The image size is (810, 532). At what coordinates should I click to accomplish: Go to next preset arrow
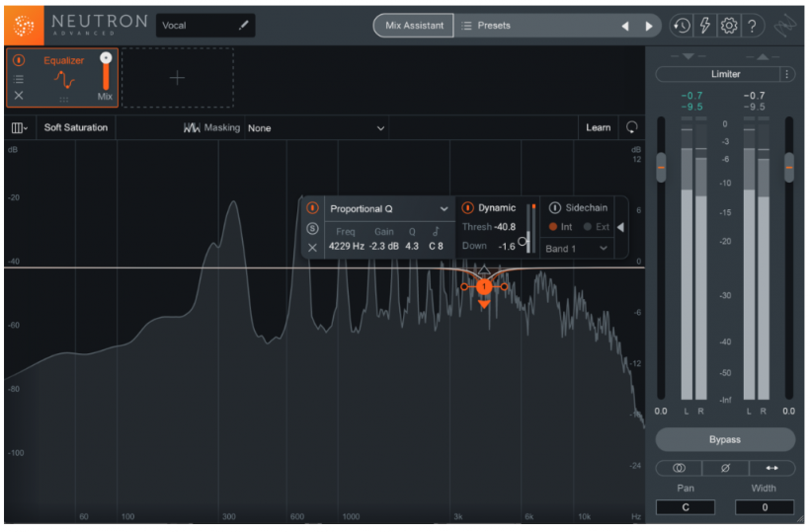click(x=649, y=26)
